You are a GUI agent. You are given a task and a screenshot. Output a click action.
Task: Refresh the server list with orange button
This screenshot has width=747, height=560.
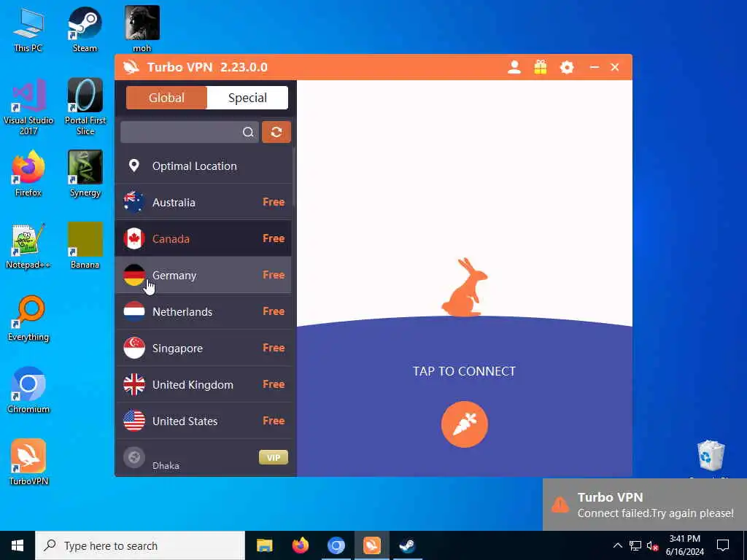coord(276,132)
